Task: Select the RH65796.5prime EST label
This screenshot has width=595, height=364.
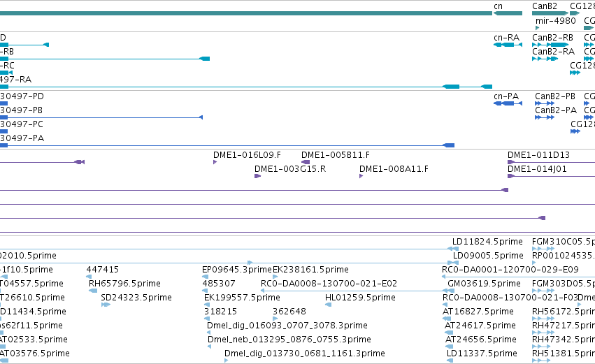Action: point(125,284)
